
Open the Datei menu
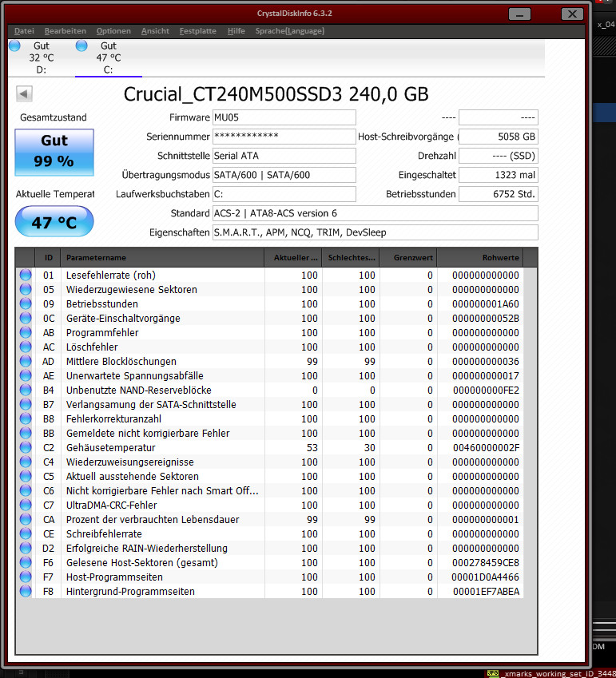tap(24, 30)
